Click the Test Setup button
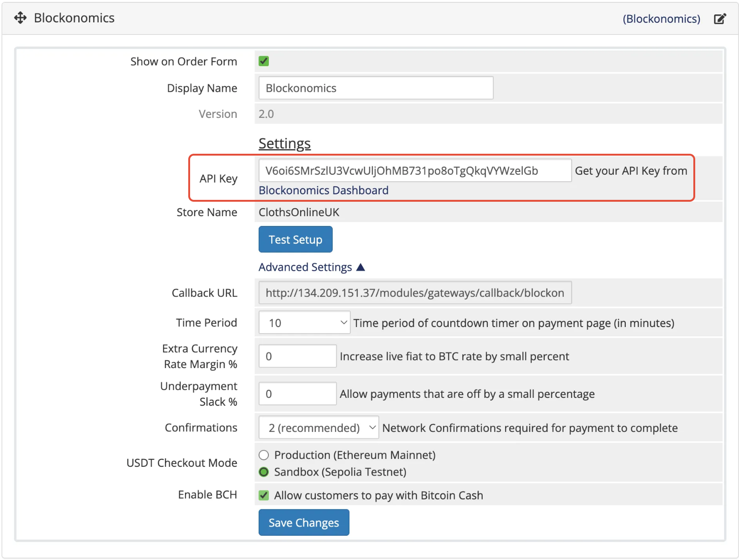The width and height of the screenshot is (739, 560). click(x=295, y=239)
